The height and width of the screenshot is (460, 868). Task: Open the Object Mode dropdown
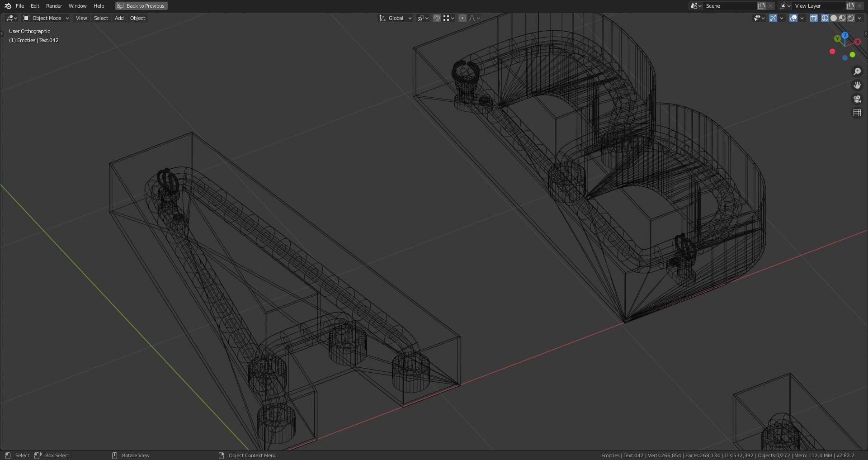point(46,18)
